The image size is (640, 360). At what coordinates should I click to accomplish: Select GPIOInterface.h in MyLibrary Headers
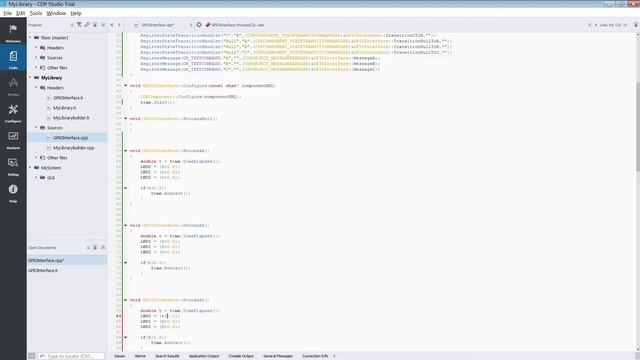(68, 98)
